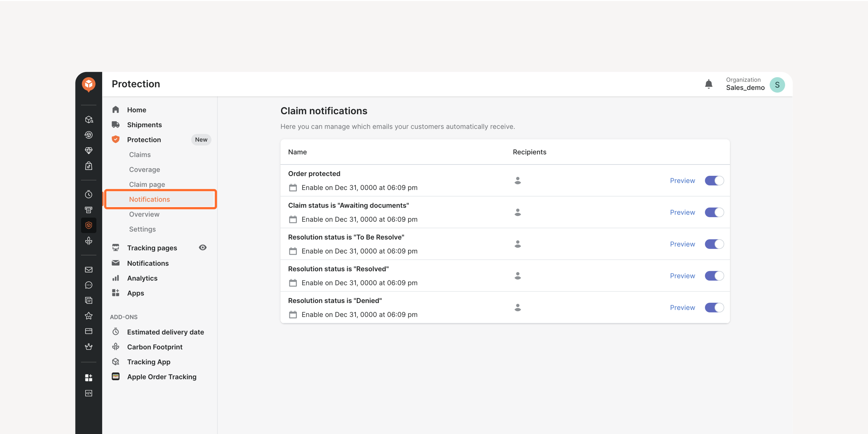Click the star reviews icon in dark sidebar
The width and height of the screenshot is (868, 434).
89,316
